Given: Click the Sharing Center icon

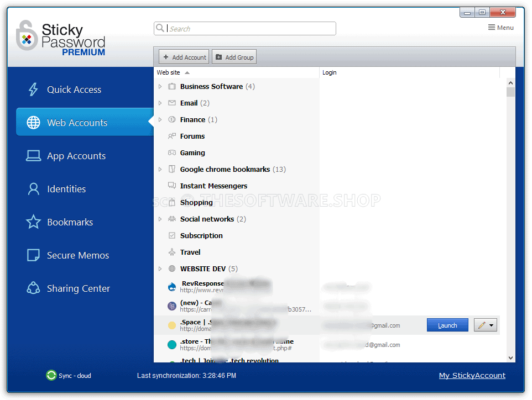Looking at the screenshot, I should coord(33,288).
